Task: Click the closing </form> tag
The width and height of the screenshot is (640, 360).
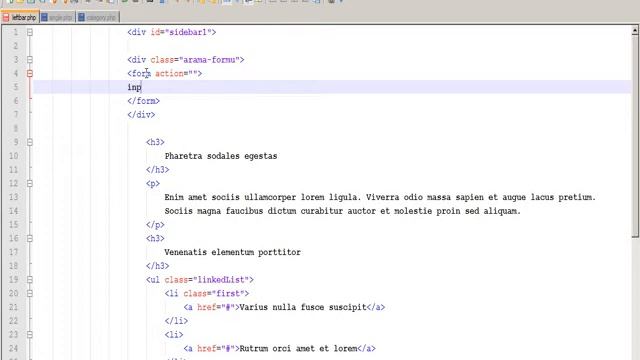Action: (143, 101)
